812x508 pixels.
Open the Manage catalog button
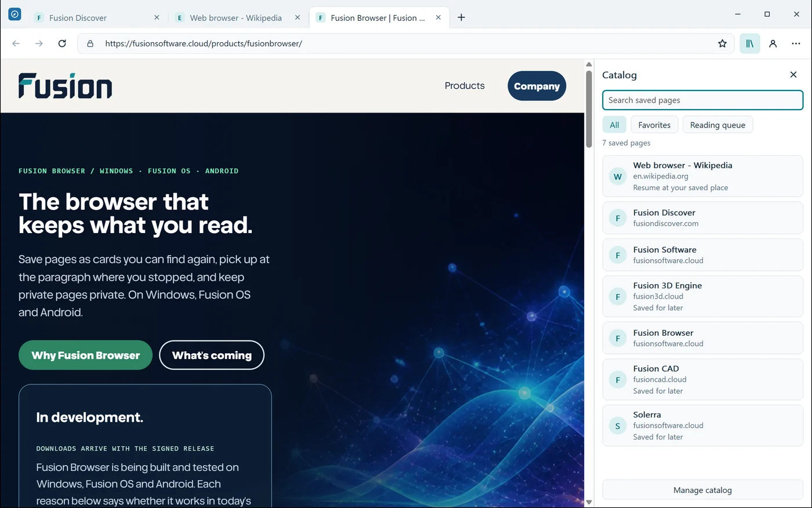(702, 490)
